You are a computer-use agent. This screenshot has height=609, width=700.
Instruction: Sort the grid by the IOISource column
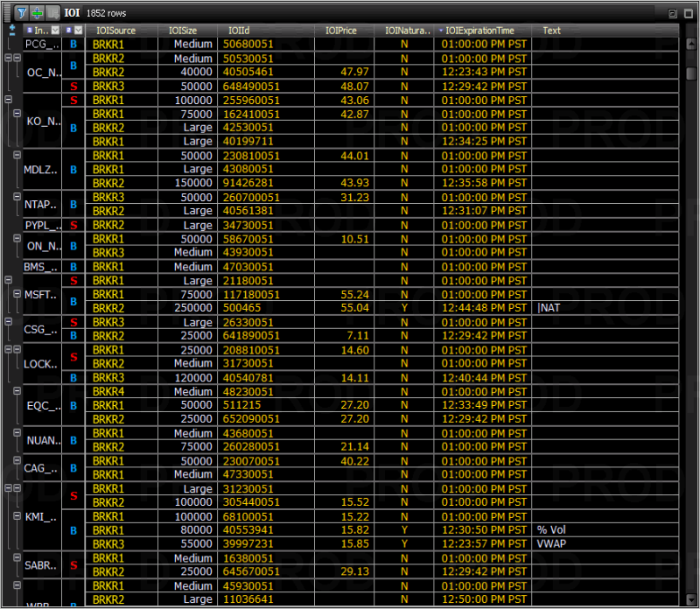116,30
